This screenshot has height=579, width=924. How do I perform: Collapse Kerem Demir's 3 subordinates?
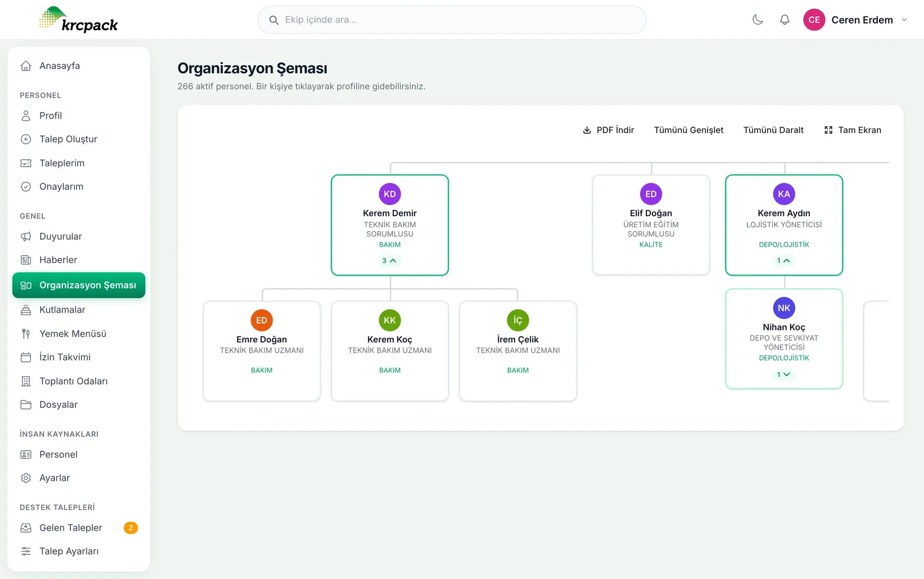(389, 261)
